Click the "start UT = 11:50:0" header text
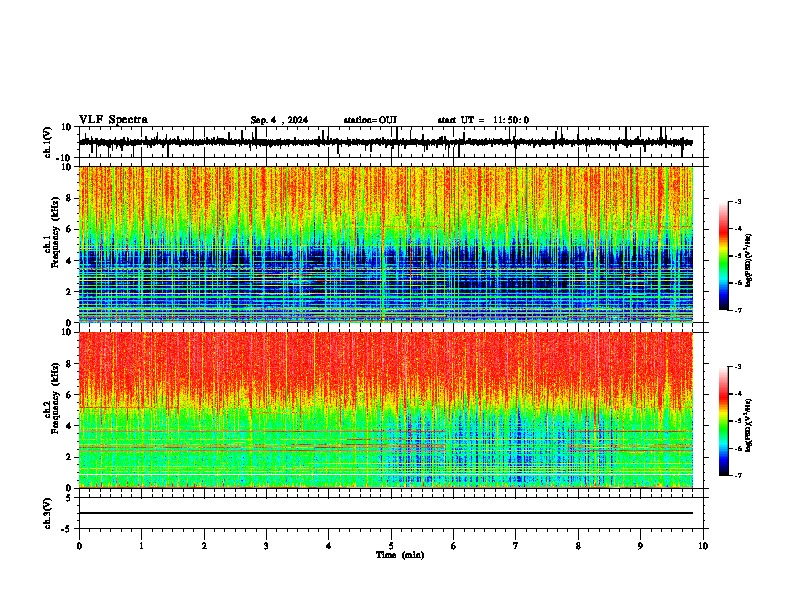Screen dimensions: 792x612 [483, 120]
